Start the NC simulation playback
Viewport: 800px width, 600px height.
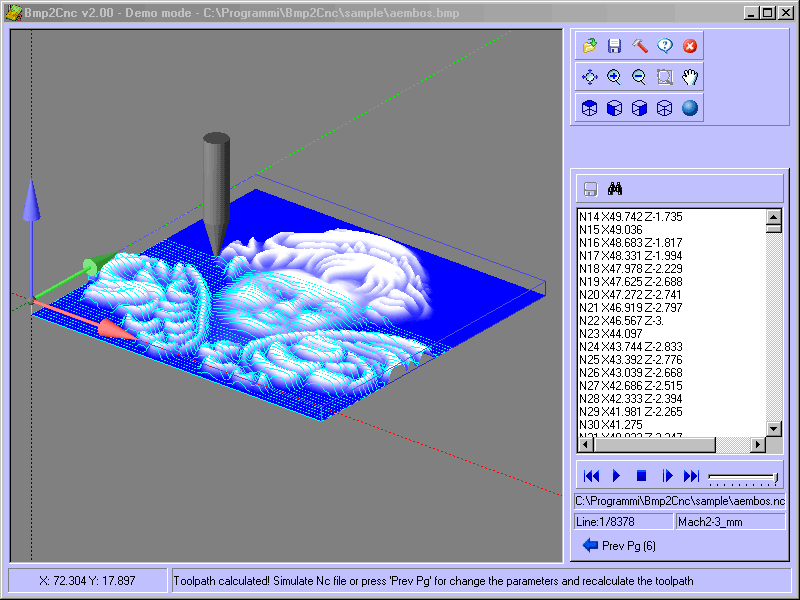point(615,476)
